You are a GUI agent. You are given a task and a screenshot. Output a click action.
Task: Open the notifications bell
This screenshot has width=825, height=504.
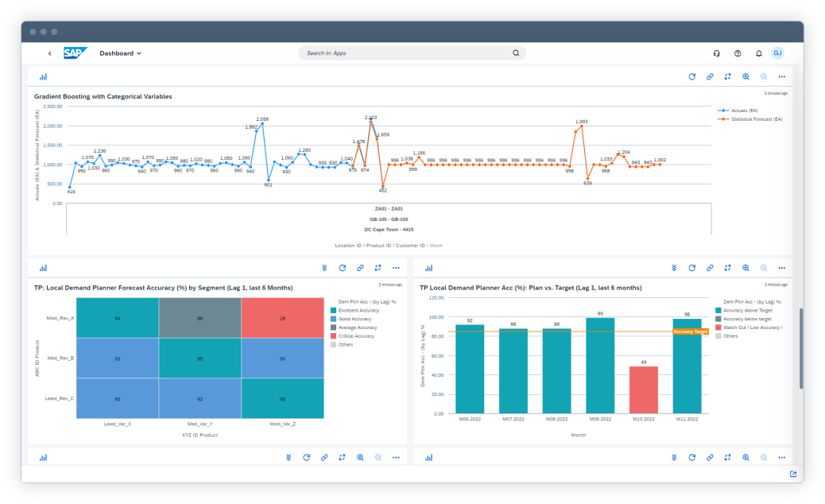pyautogui.click(x=758, y=53)
